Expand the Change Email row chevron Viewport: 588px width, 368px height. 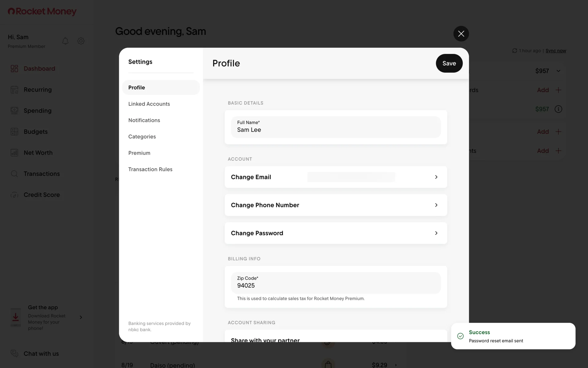click(x=436, y=177)
